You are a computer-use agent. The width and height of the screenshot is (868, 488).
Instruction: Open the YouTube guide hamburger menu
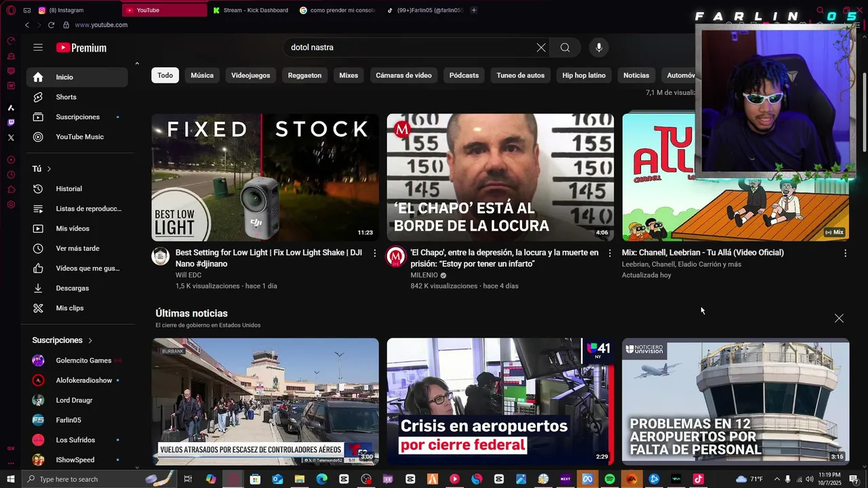pyautogui.click(x=38, y=47)
